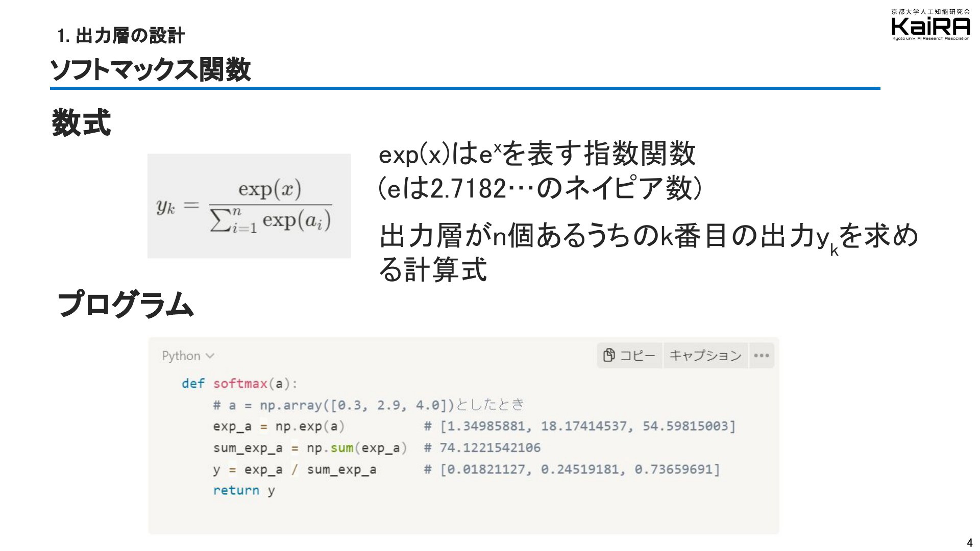
Task: Click the コピー label in the code block
Action: [637, 356]
